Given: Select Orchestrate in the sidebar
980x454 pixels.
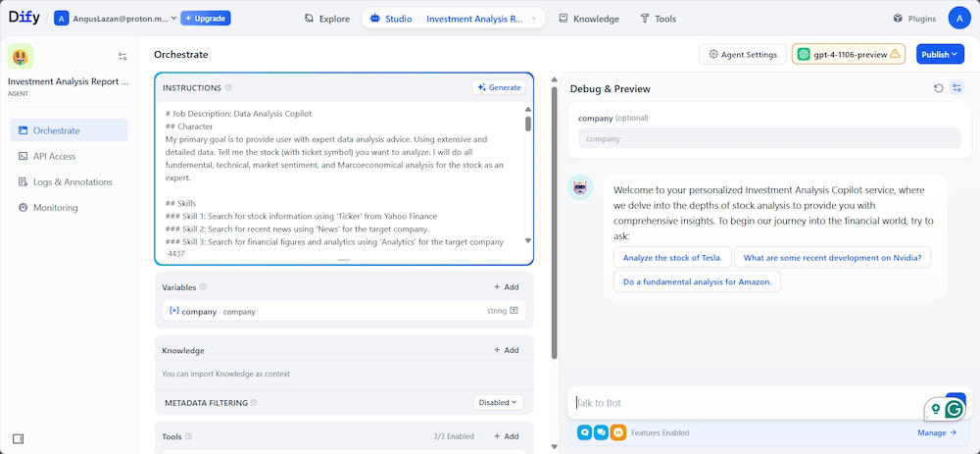Looking at the screenshot, I should pos(69,130).
